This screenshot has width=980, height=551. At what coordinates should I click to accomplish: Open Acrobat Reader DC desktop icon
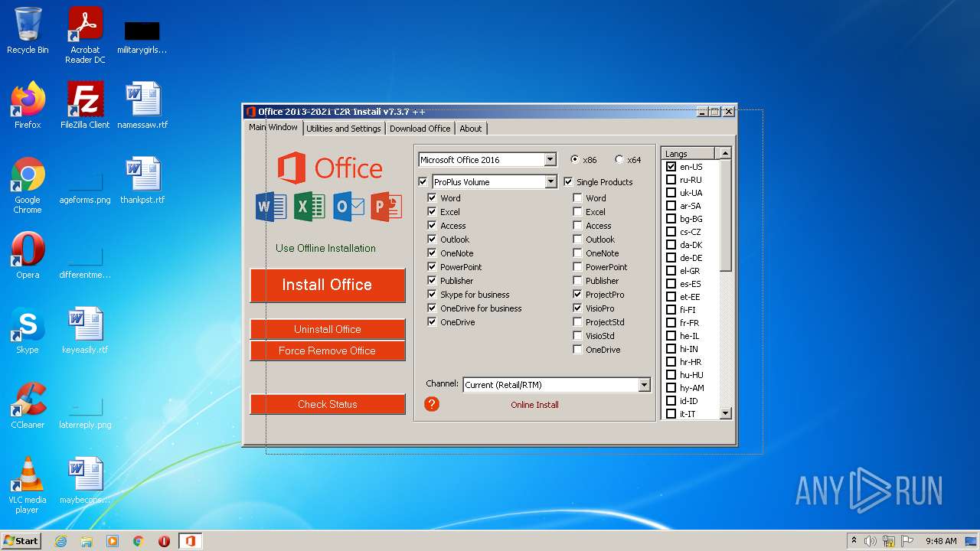pyautogui.click(x=85, y=35)
